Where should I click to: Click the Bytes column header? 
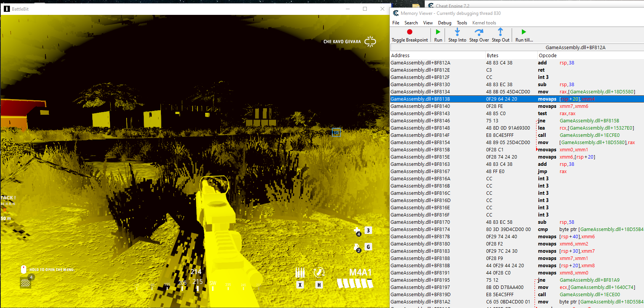click(511, 56)
